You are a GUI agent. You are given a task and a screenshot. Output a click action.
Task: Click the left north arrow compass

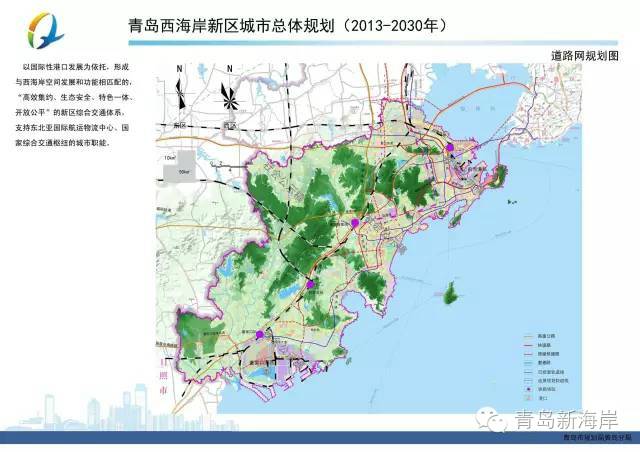click(x=178, y=92)
